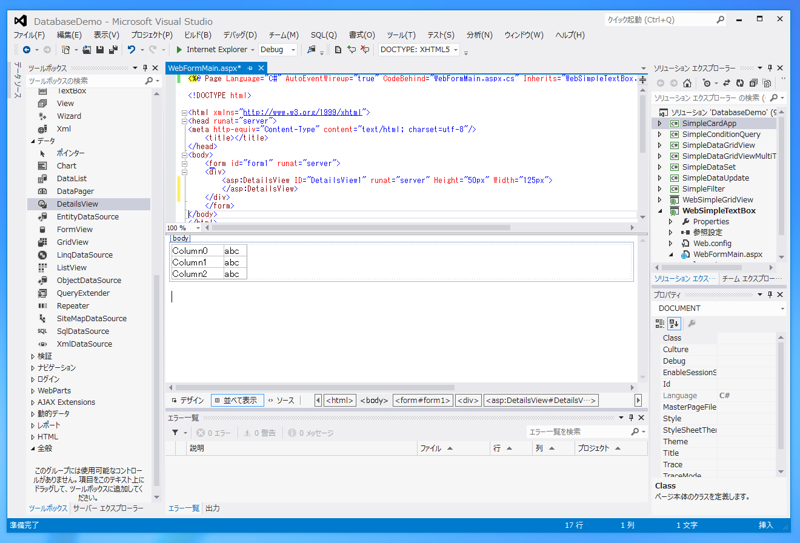
Task: Click the Open File toolbar icon
Action: 87,50
